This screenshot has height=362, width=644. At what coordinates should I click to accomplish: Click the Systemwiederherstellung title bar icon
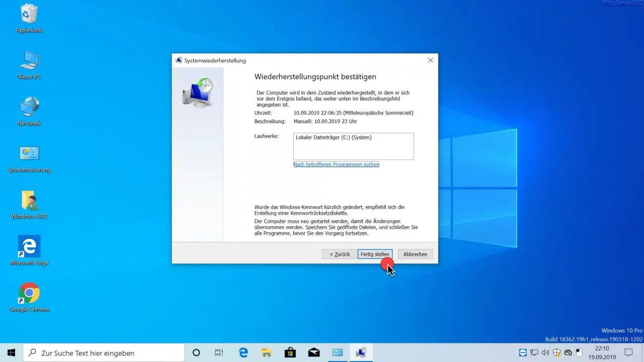[179, 60]
